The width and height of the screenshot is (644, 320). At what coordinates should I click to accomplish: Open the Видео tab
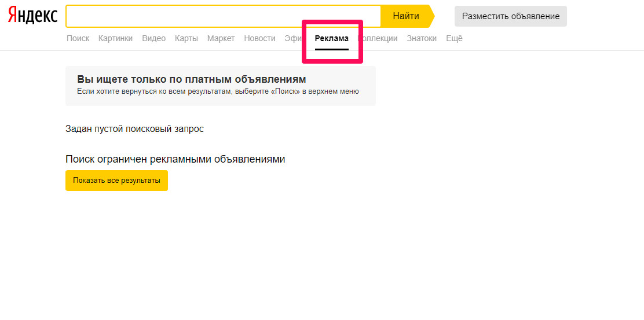[153, 39]
